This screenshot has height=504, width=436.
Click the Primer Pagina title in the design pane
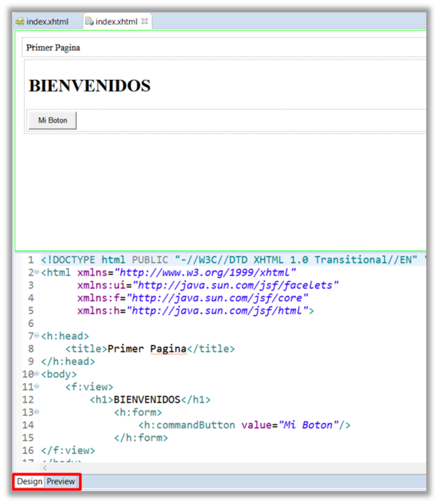(x=53, y=48)
